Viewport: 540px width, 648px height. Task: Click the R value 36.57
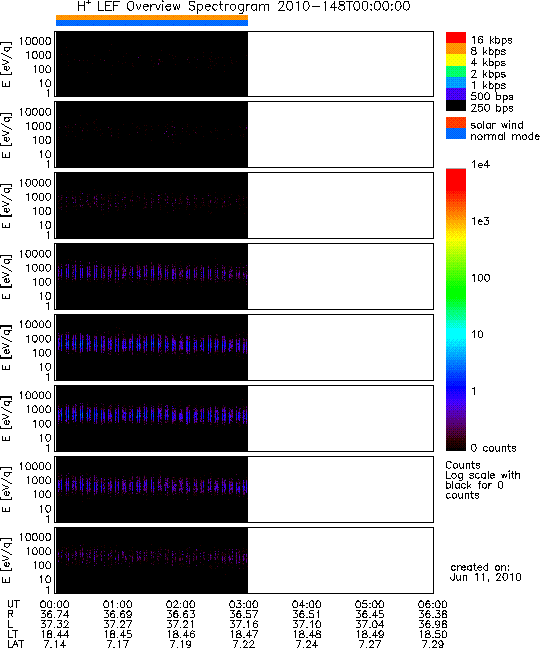[x=244, y=615]
